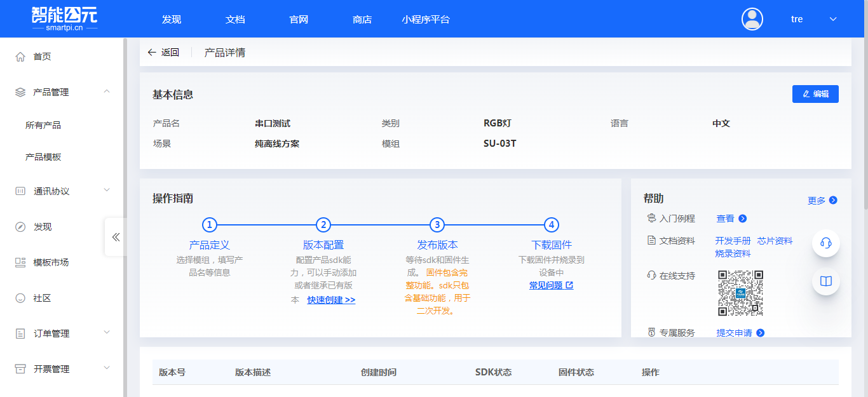The height and width of the screenshot is (397, 868).
Task: Click the user avatar in the top bar
Action: 752,18
